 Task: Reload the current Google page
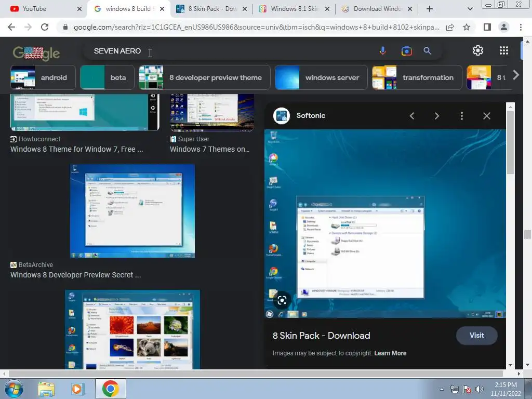[45, 27]
